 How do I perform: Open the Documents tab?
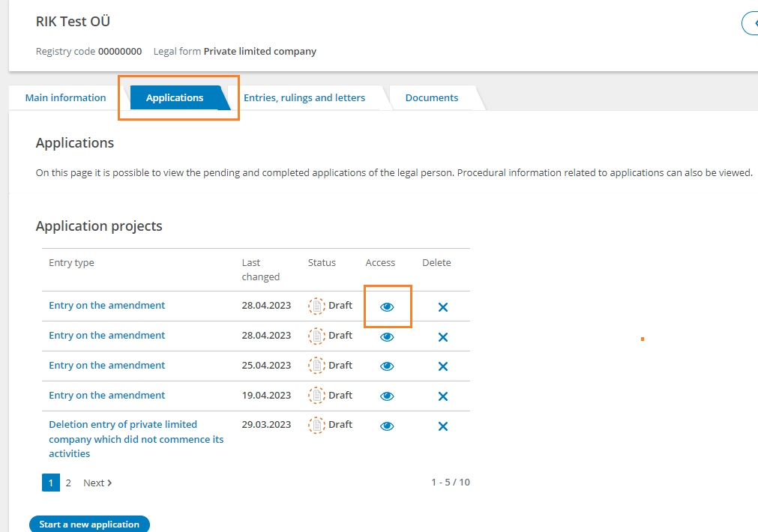(431, 97)
